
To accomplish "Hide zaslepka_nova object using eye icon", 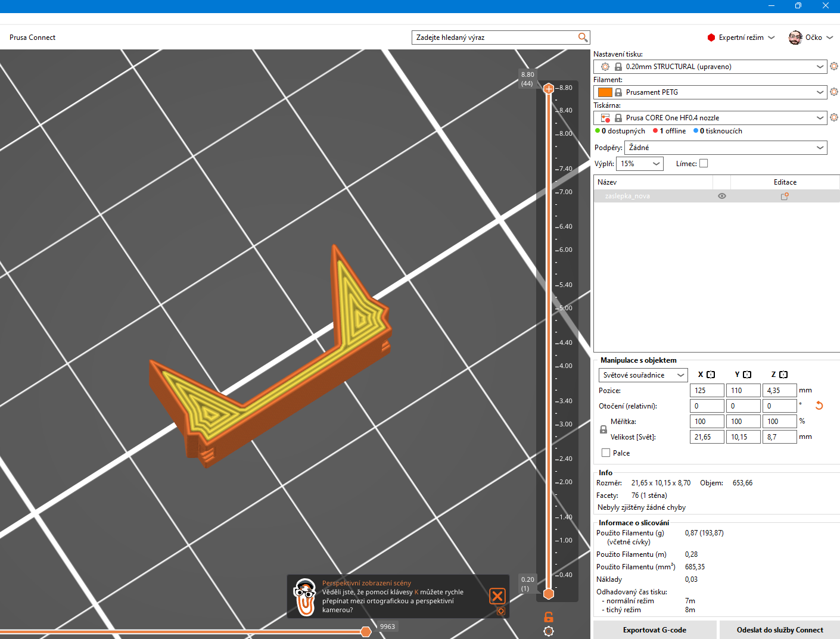I will tap(721, 196).
